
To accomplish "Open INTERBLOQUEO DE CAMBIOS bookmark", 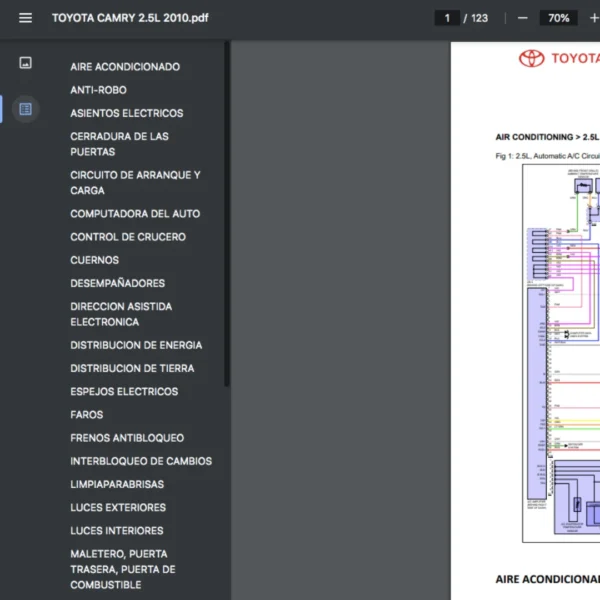I will coord(141,461).
